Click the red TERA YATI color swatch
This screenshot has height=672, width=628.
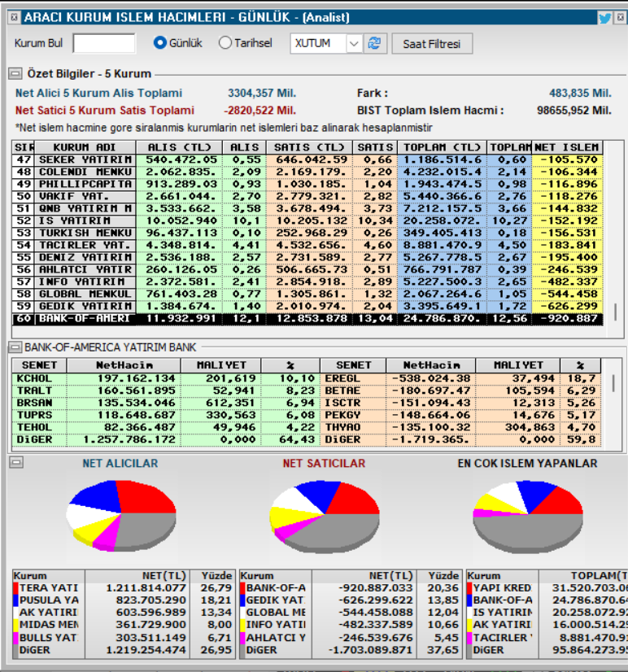15,587
